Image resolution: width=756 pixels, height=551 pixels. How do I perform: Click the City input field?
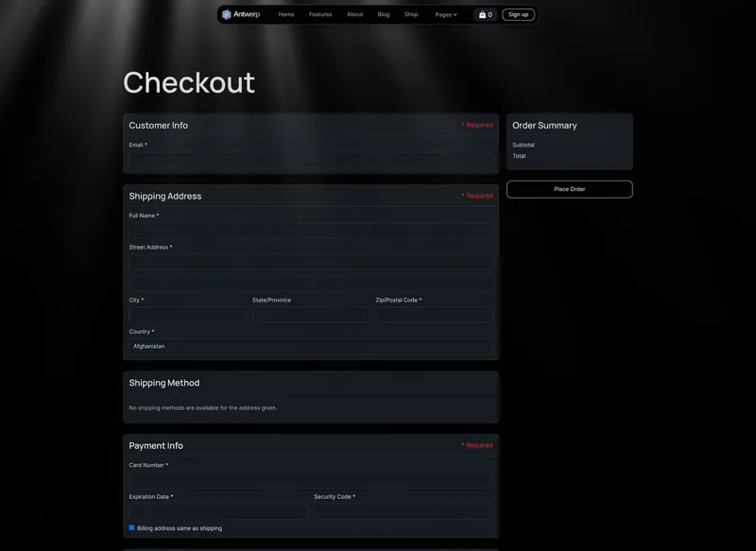click(187, 315)
